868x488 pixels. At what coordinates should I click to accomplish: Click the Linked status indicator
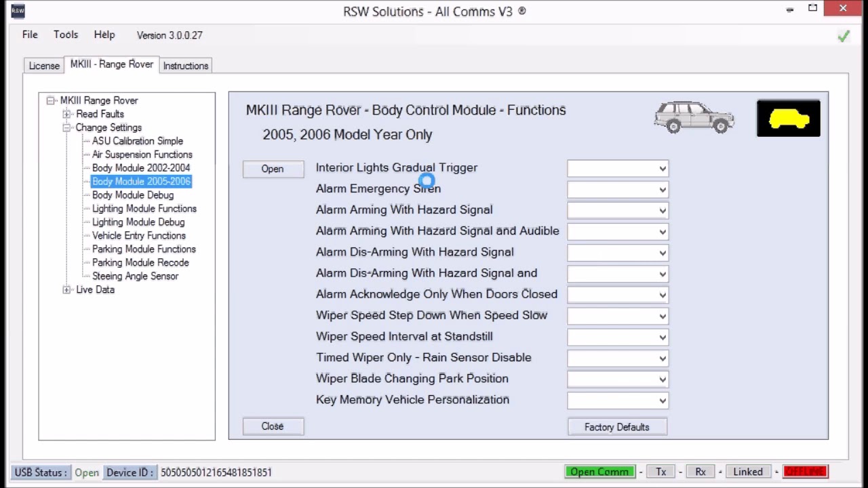coord(748,472)
